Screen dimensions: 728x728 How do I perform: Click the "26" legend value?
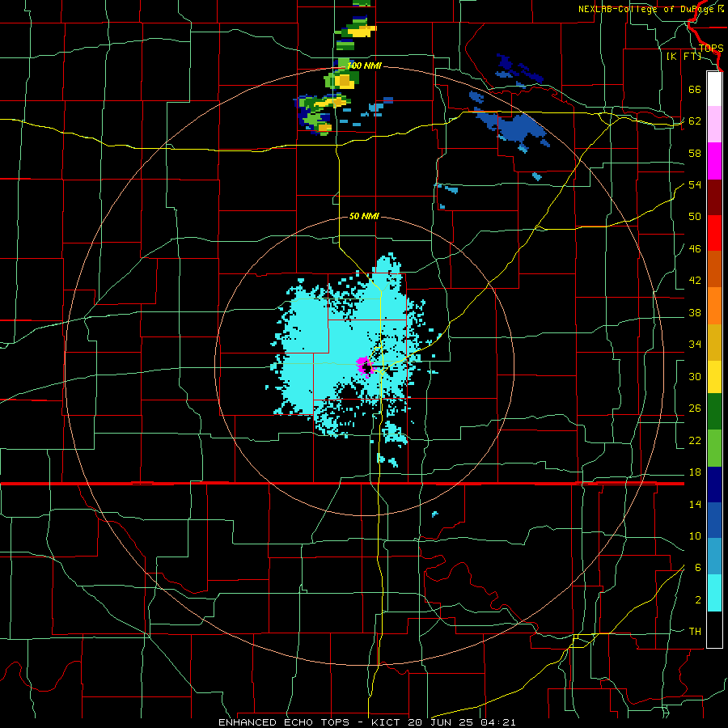[x=695, y=408]
